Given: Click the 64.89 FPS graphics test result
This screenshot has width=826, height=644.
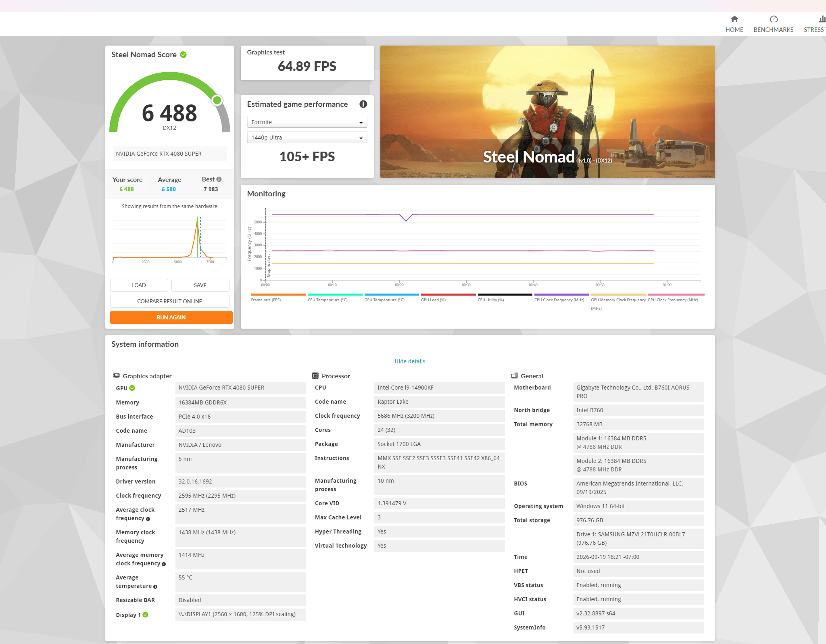Looking at the screenshot, I should [x=307, y=66].
